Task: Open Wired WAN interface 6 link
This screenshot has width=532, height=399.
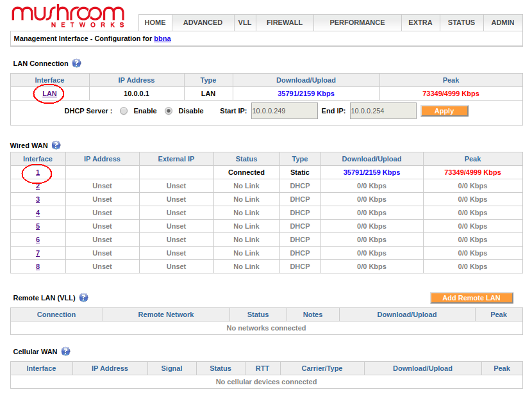Action: (x=38, y=240)
